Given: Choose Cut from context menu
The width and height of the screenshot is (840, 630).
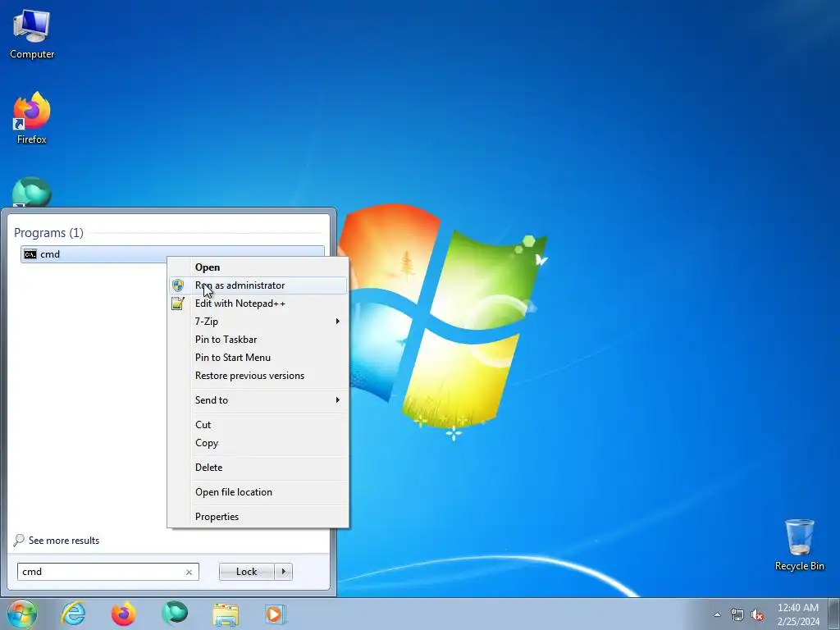Looking at the screenshot, I should click(258, 425).
